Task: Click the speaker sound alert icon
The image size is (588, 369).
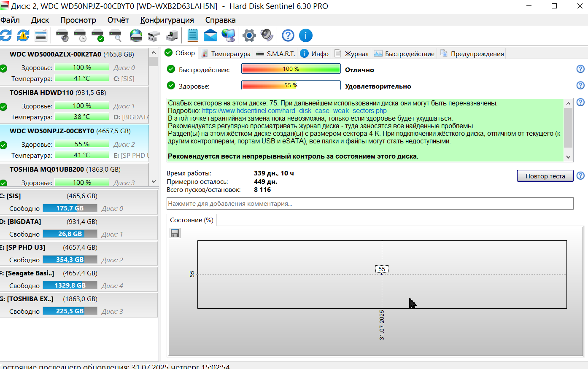Action: coord(267,35)
